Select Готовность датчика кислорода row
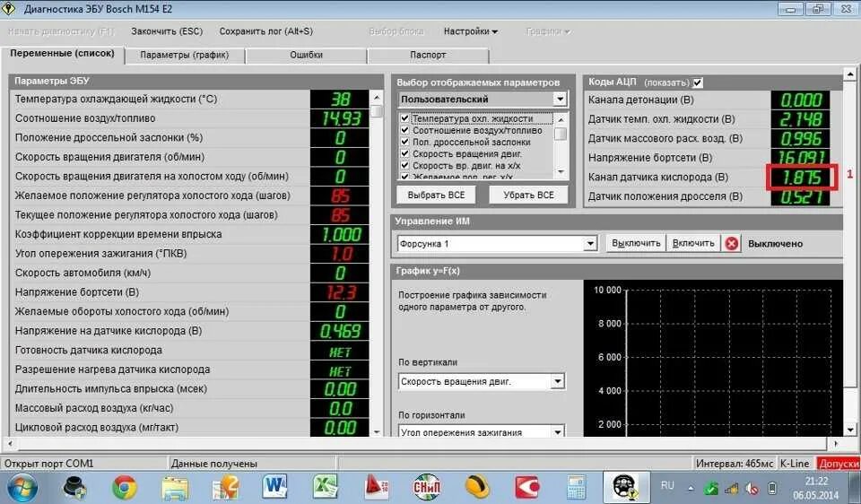 pyautogui.click(x=189, y=350)
